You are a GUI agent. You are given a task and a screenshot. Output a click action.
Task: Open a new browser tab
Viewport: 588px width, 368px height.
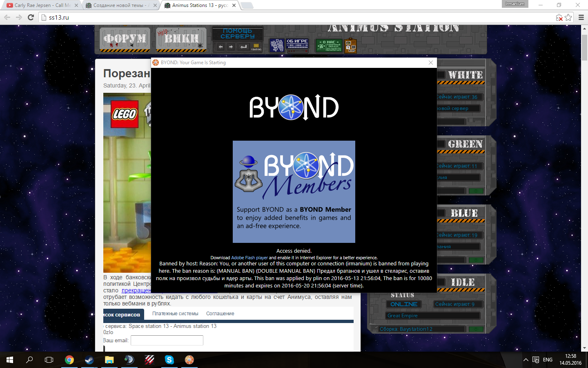247,5
